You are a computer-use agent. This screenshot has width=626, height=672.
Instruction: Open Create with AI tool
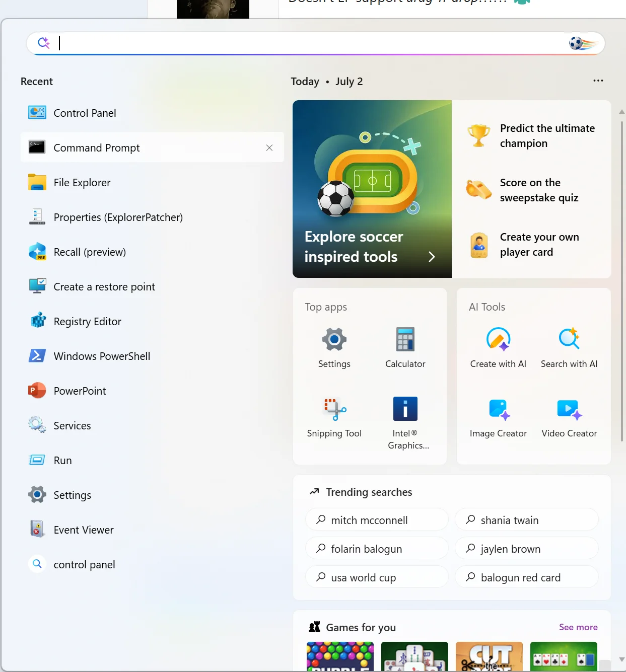(498, 348)
